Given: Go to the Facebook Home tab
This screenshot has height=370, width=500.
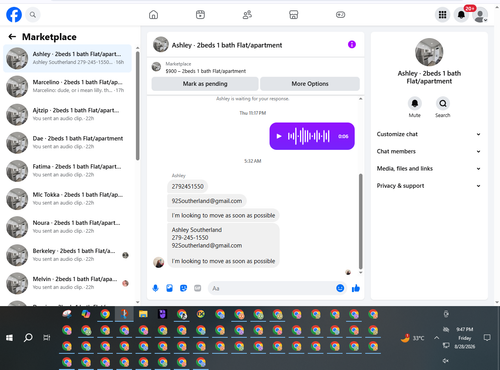Looking at the screenshot, I should pyautogui.click(x=153, y=15).
